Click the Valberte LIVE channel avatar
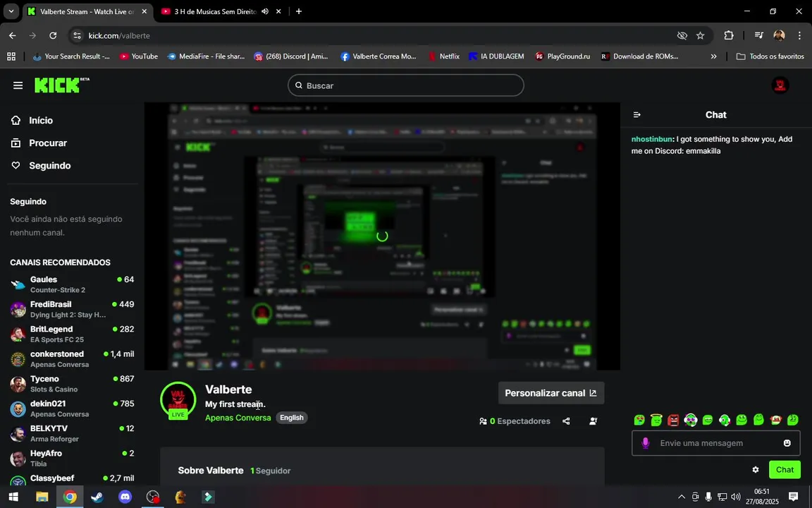Screen dimensions: 812x508 click(178, 400)
